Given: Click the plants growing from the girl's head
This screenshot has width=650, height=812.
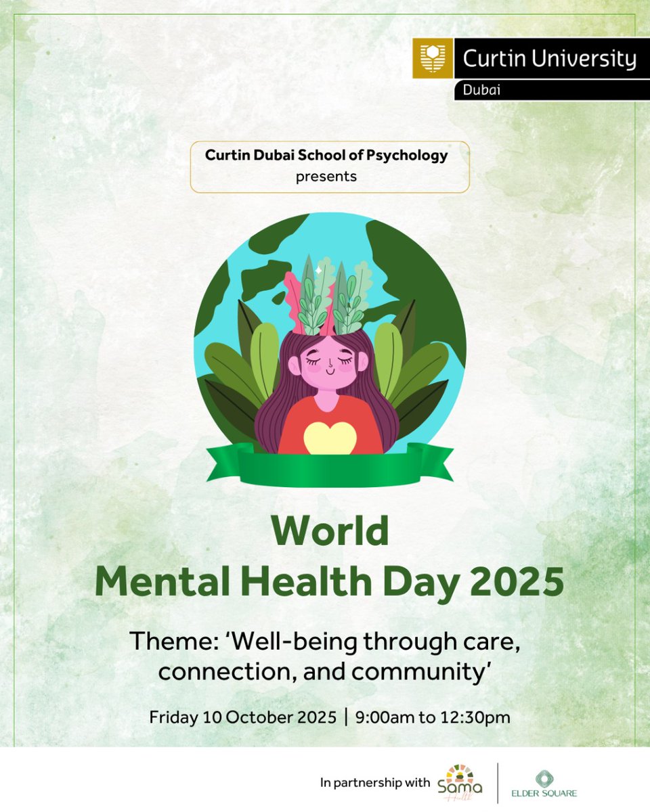Looking at the screenshot, I should (x=330, y=294).
